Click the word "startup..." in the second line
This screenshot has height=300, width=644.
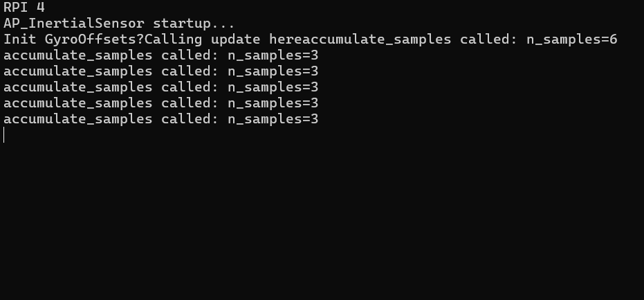pyautogui.click(x=194, y=24)
